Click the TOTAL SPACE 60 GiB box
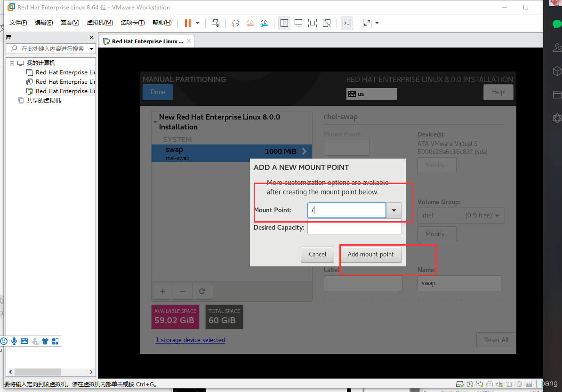 (224, 317)
